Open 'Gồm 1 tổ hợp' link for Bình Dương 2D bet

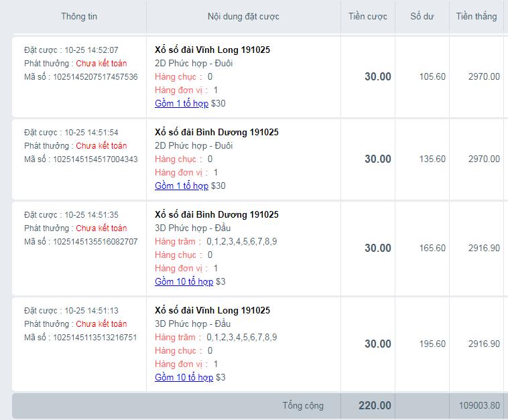182,186
